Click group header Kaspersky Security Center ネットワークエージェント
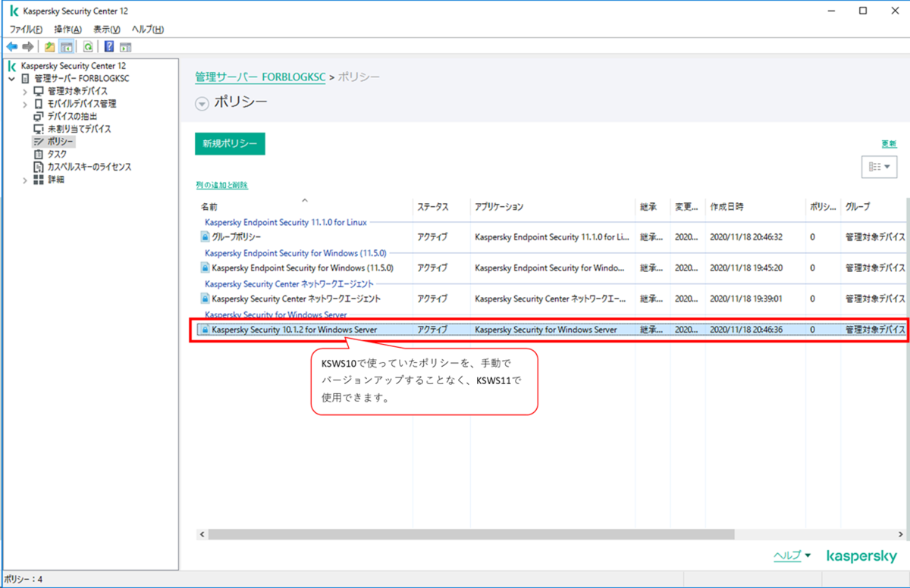Image resolution: width=910 pixels, height=588 pixels. click(289, 284)
